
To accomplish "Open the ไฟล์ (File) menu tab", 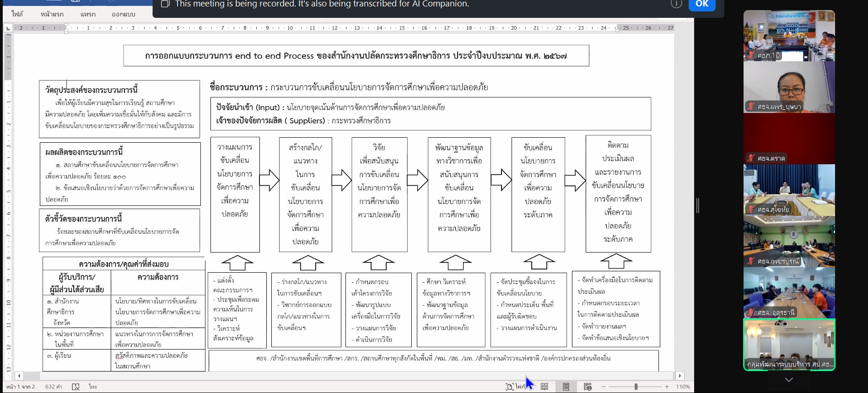I will coord(17,14).
